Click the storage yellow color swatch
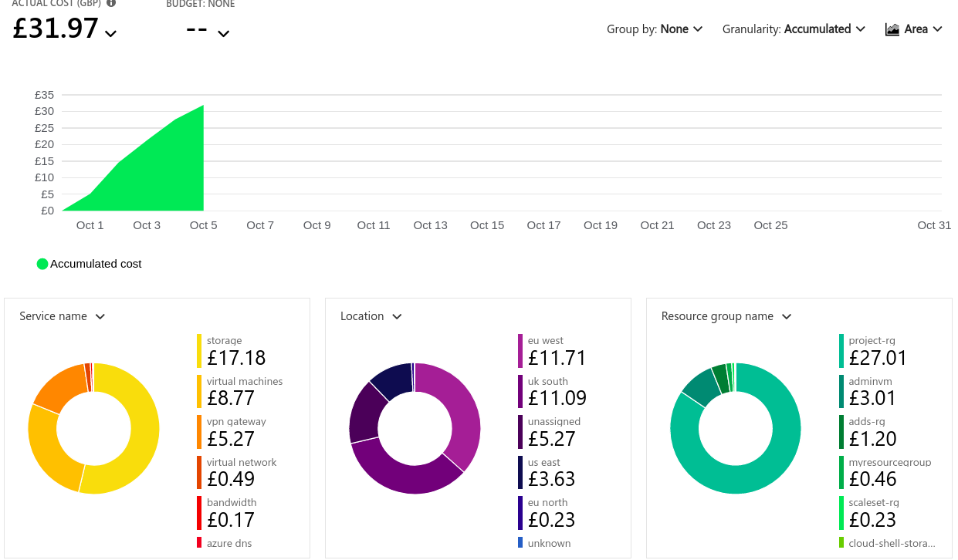Viewport: 958px width, 560px height. [199, 351]
